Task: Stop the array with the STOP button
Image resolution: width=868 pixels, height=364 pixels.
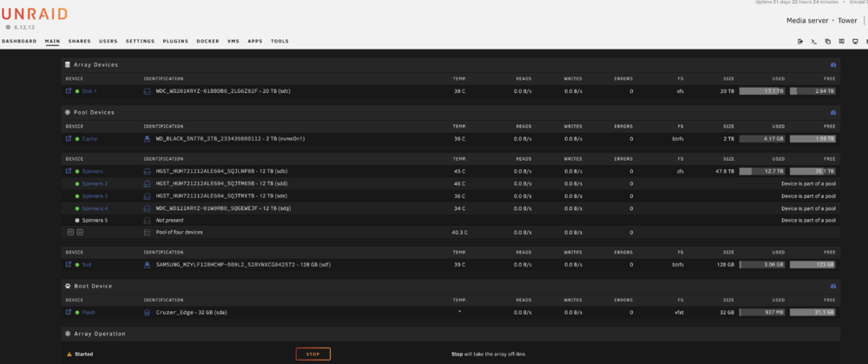Action: click(x=313, y=354)
